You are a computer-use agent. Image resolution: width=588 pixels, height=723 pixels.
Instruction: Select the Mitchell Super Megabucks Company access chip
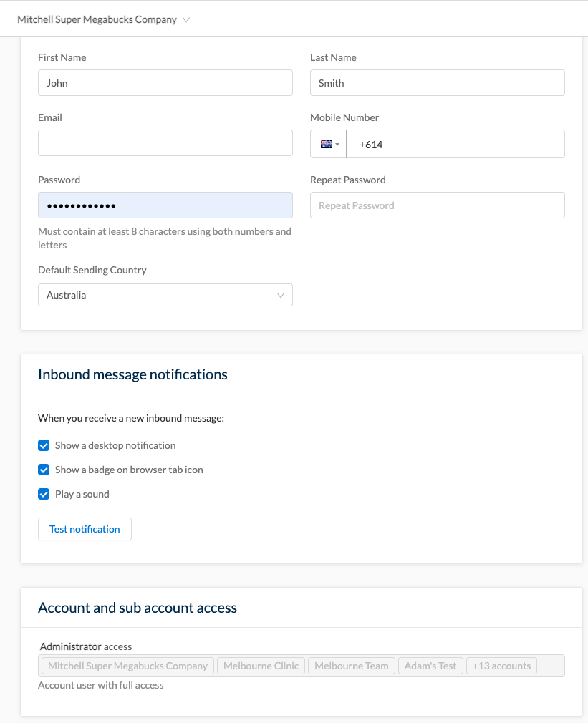(x=127, y=665)
